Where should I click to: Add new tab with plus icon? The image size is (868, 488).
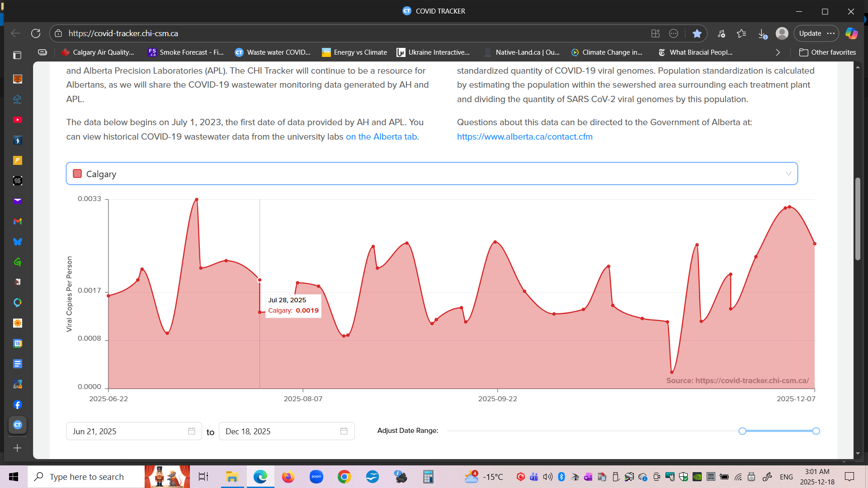(18, 448)
